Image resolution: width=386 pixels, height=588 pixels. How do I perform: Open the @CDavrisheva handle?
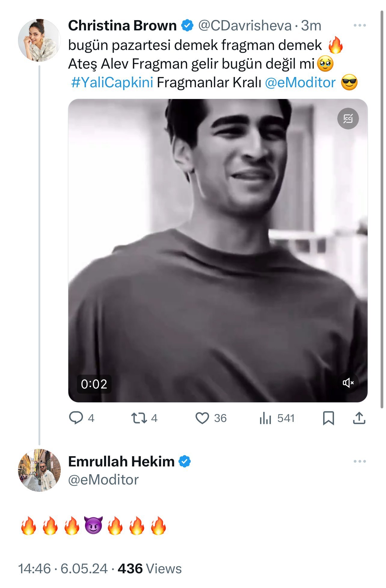[x=245, y=26]
